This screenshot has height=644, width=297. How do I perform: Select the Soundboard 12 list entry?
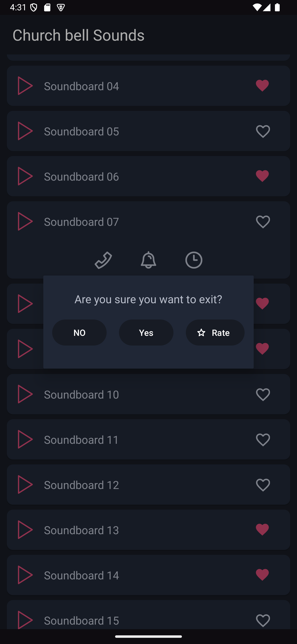148,484
